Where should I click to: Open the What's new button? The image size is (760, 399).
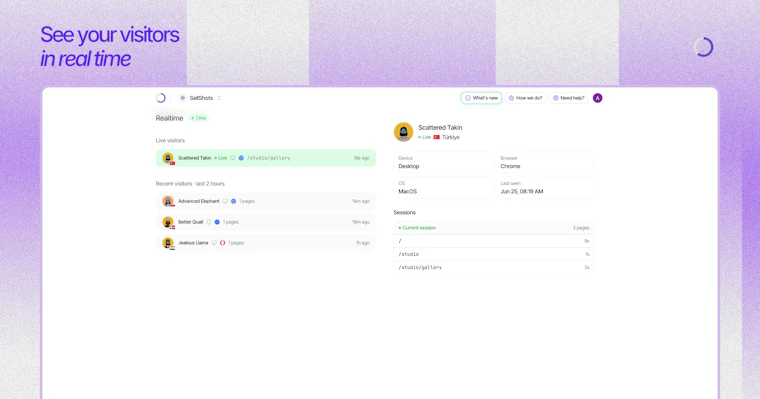click(481, 98)
